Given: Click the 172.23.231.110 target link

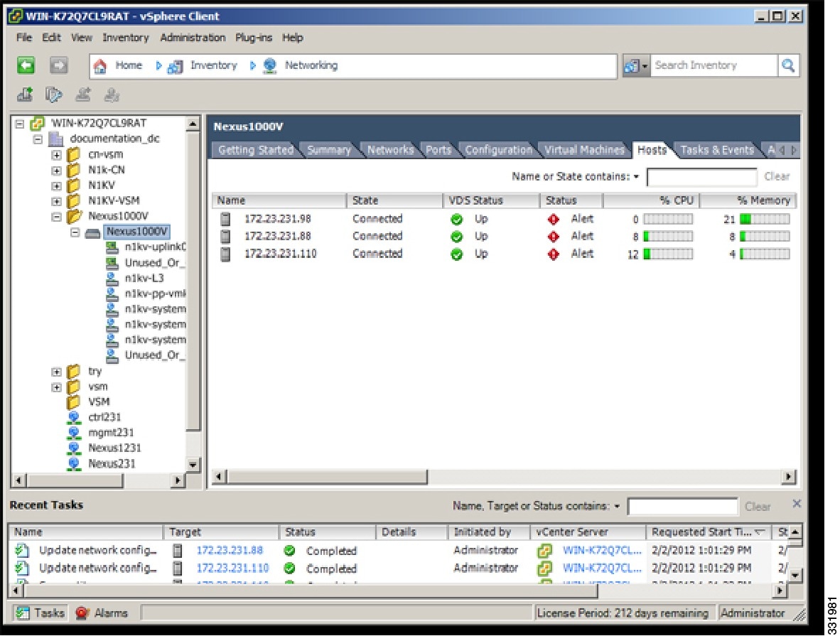Looking at the screenshot, I should [x=232, y=568].
